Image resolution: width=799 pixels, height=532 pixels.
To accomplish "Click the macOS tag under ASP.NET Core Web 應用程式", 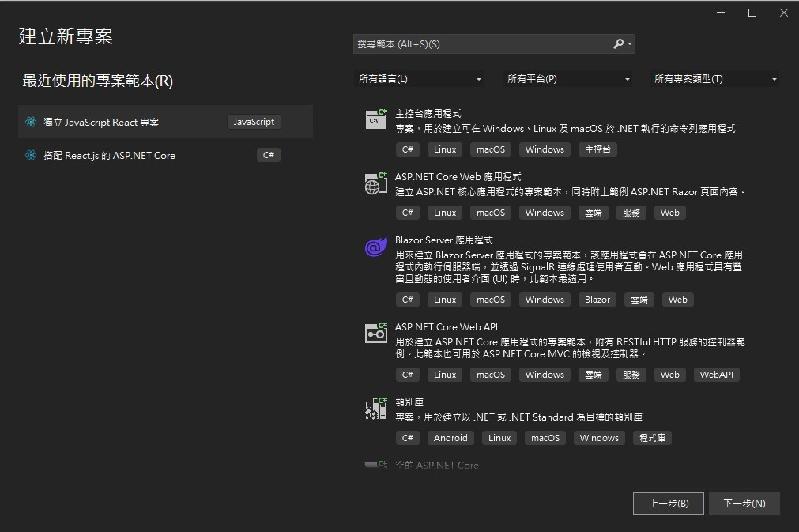I will pyautogui.click(x=491, y=213).
